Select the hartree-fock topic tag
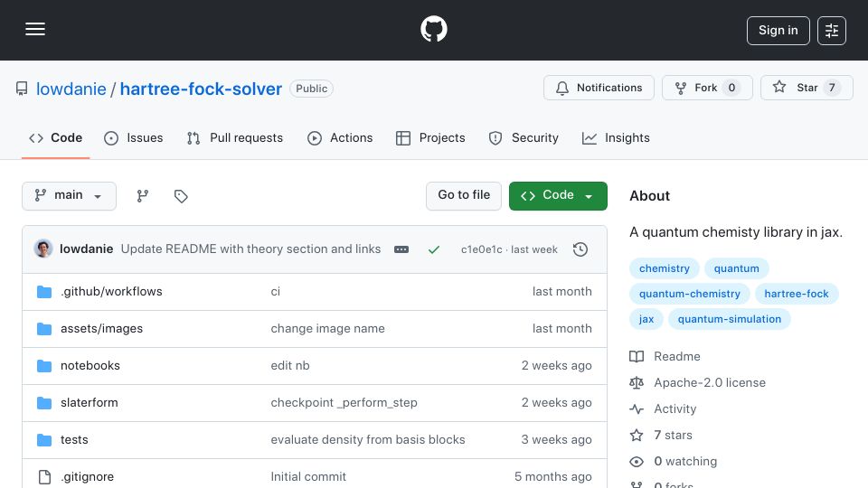 click(796, 294)
